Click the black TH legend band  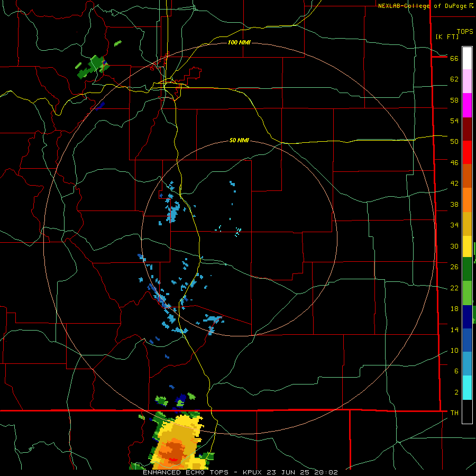pyautogui.click(x=467, y=411)
